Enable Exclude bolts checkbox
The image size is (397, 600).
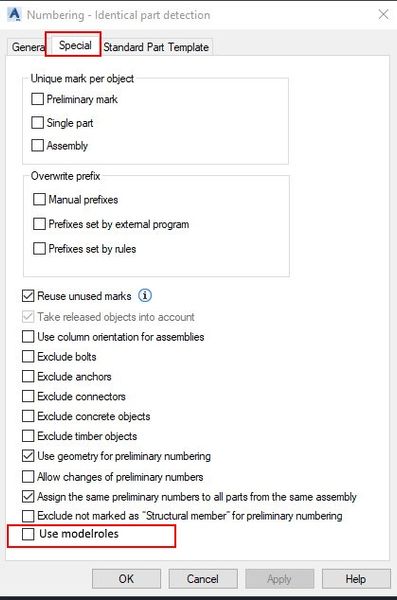(28, 356)
